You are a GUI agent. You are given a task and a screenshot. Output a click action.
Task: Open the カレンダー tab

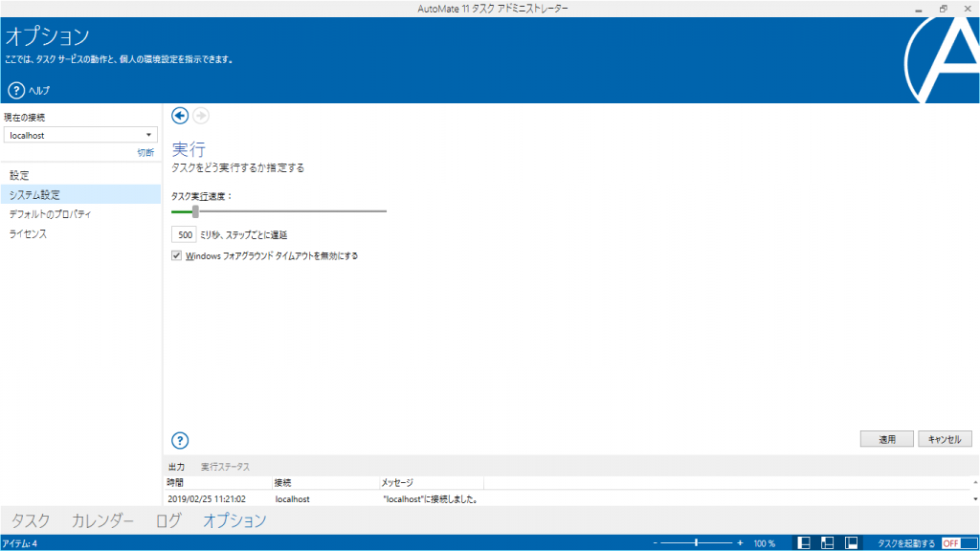point(102,520)
